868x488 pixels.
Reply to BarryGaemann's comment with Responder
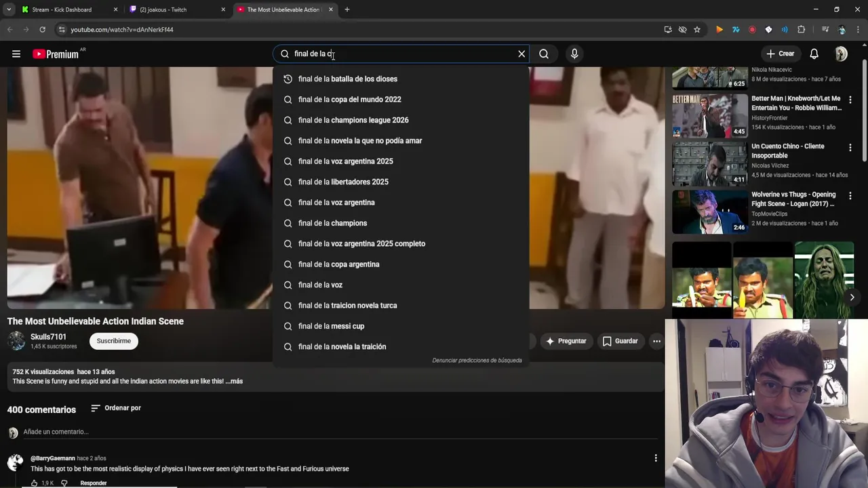(x=94, y=483)
